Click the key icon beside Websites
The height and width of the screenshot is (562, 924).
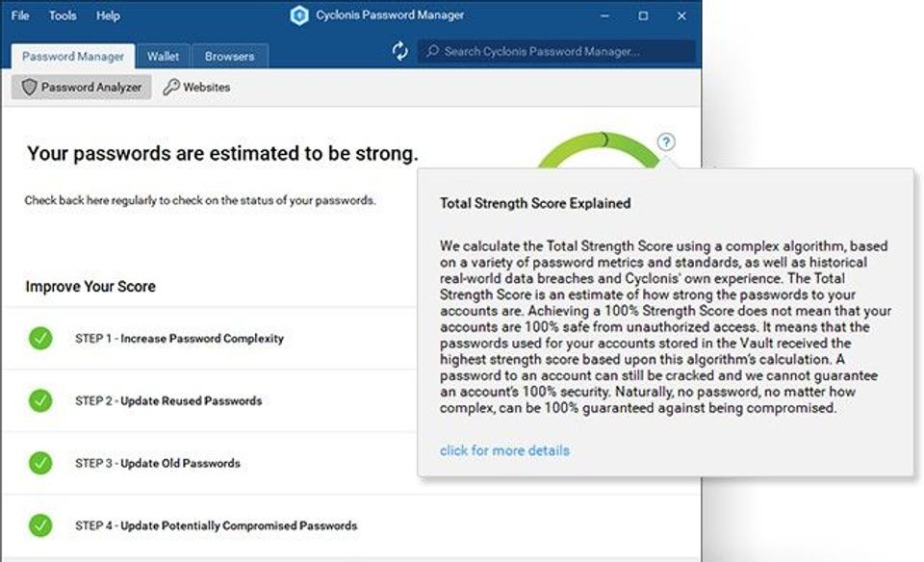point(171,88)
